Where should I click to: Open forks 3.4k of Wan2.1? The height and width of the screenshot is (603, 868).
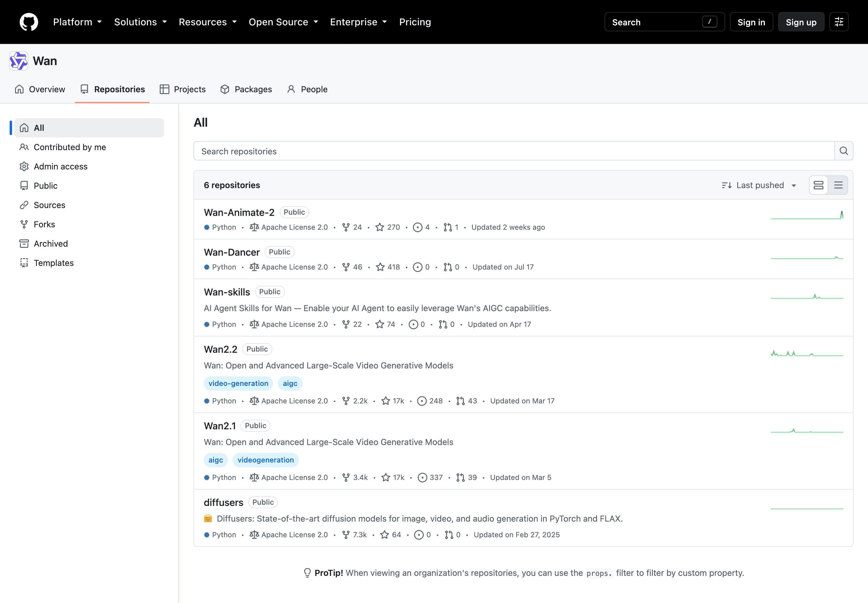point(355,478)
